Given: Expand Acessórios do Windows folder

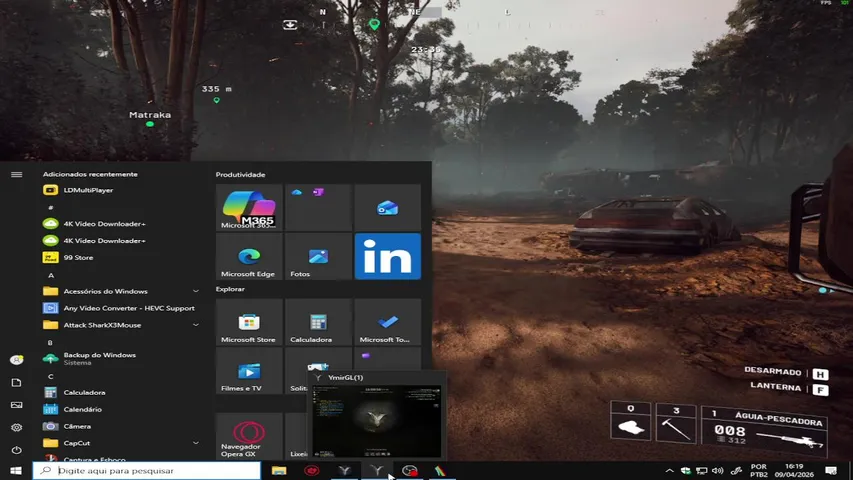Looking at the screenshot, I should click(x=122, y=291).
